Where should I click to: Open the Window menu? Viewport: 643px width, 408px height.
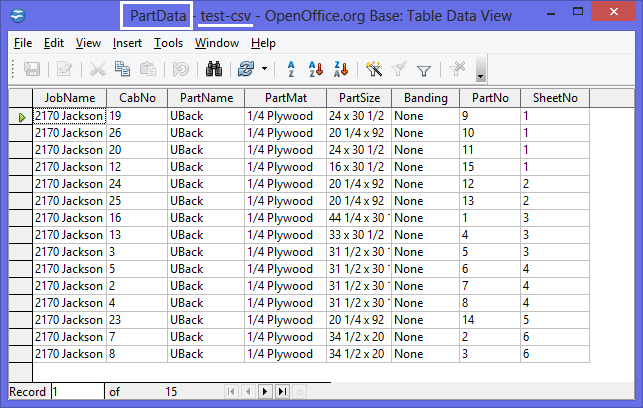tap(217, 43)
